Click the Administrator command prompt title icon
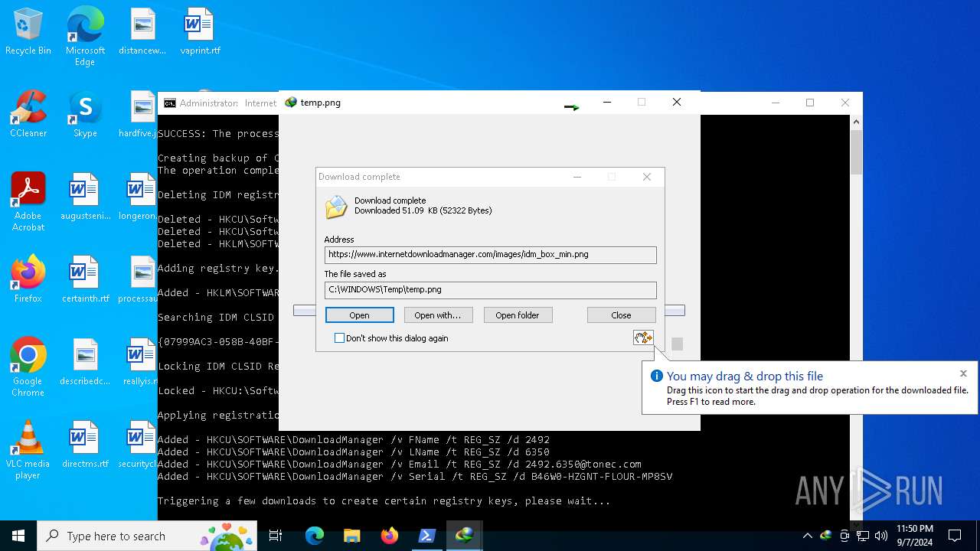980x551 pixels. click(170, 103)
